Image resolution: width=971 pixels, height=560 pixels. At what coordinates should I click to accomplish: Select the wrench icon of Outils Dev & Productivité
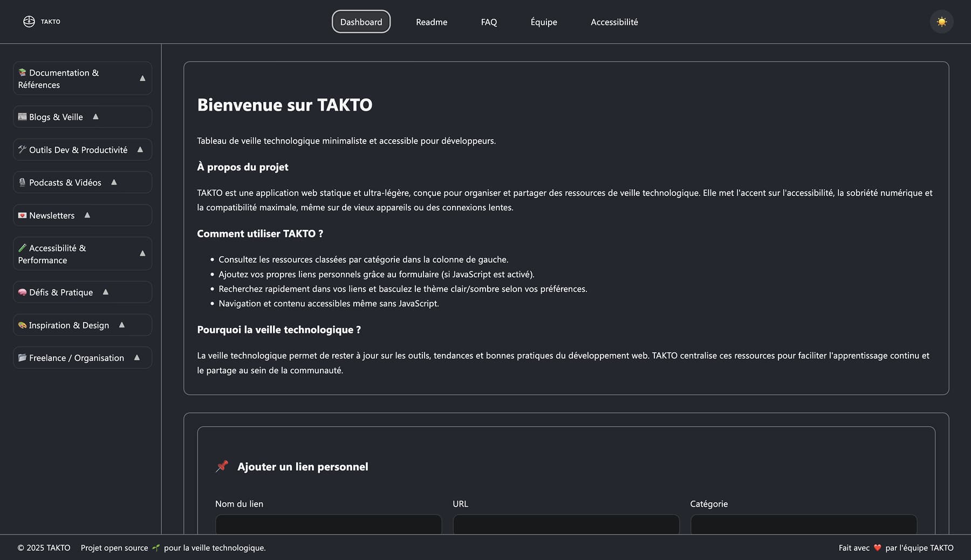point(22,149)
